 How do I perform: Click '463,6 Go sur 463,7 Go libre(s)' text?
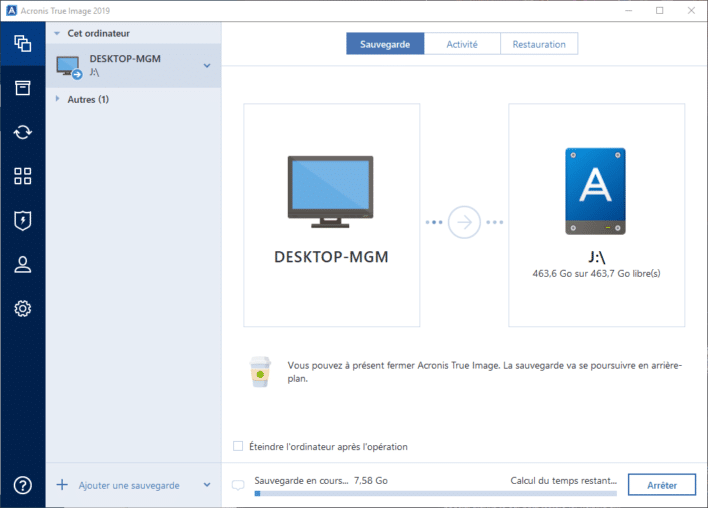tap(596, 274)
